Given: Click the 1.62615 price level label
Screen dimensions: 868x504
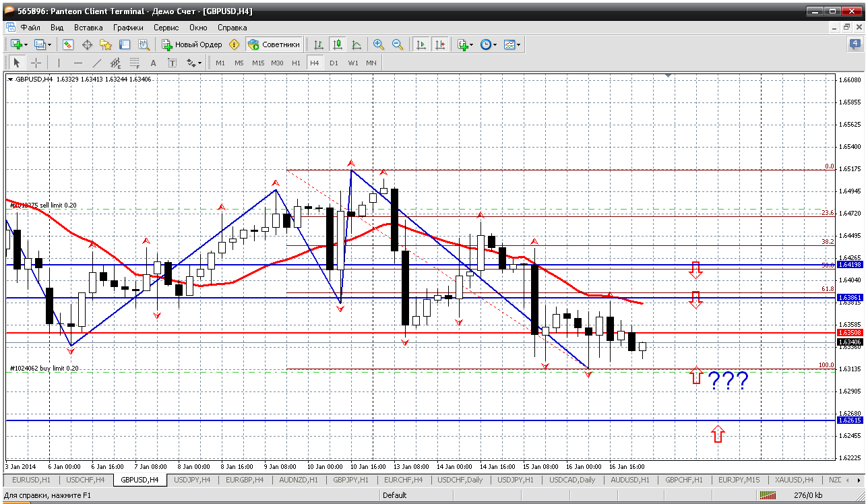Looking at the screenshot, I should 849,420.
